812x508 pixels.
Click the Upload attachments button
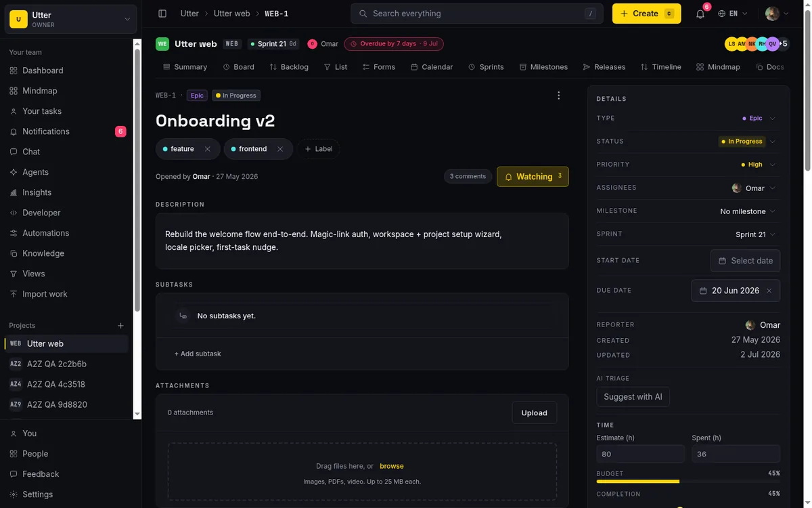pos(534,412)
